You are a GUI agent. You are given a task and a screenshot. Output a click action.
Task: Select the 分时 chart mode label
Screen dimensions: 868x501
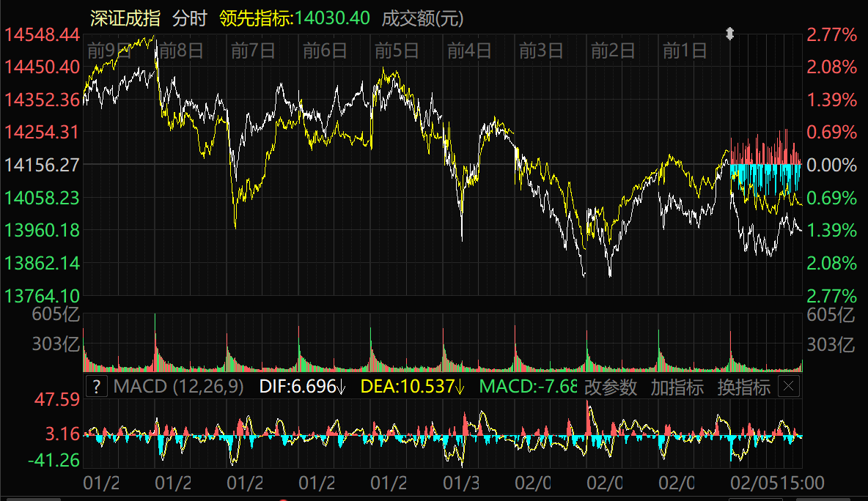pyautogui.click(x=190, y=18)
